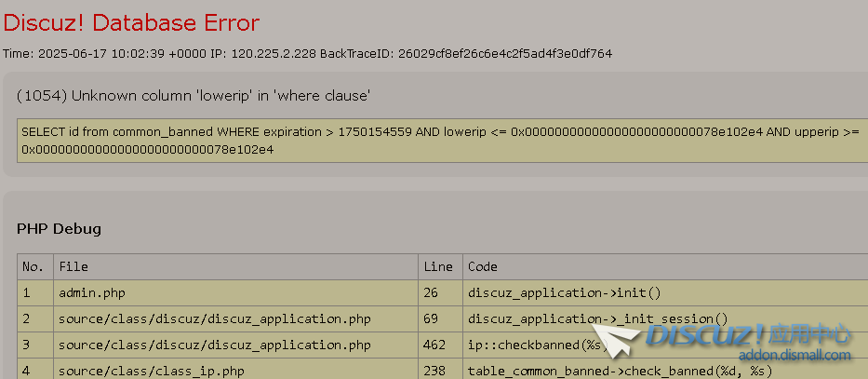
Task: Click line number cell '238'
Action: pos(440,369)
